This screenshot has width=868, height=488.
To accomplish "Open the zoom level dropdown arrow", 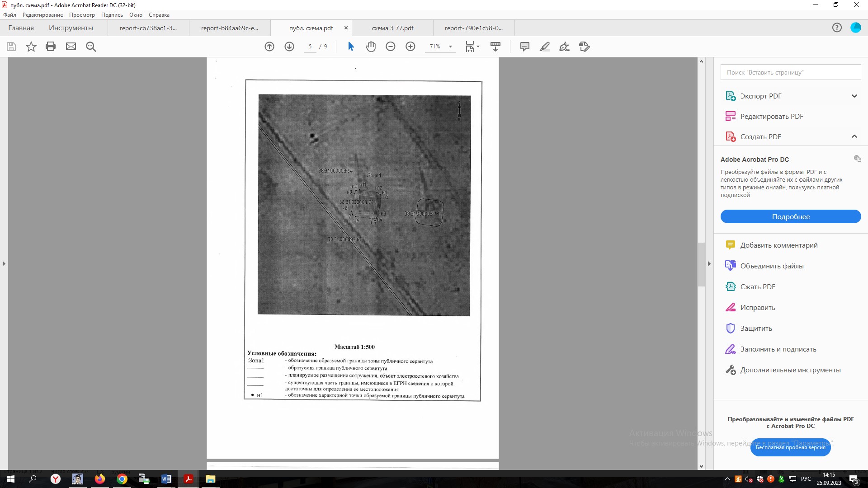I will [450, 47].
